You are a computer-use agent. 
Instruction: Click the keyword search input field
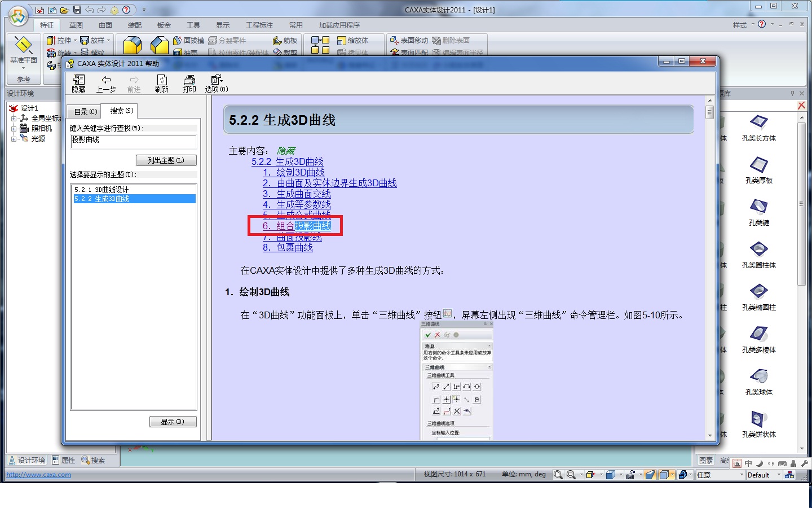[134, 141]
